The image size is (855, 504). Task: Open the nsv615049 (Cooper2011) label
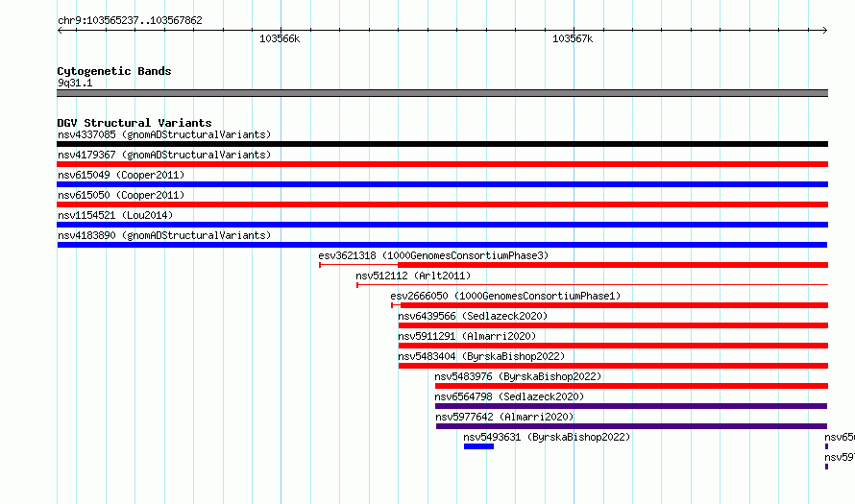pyautogui.click(x=121, y=175)
